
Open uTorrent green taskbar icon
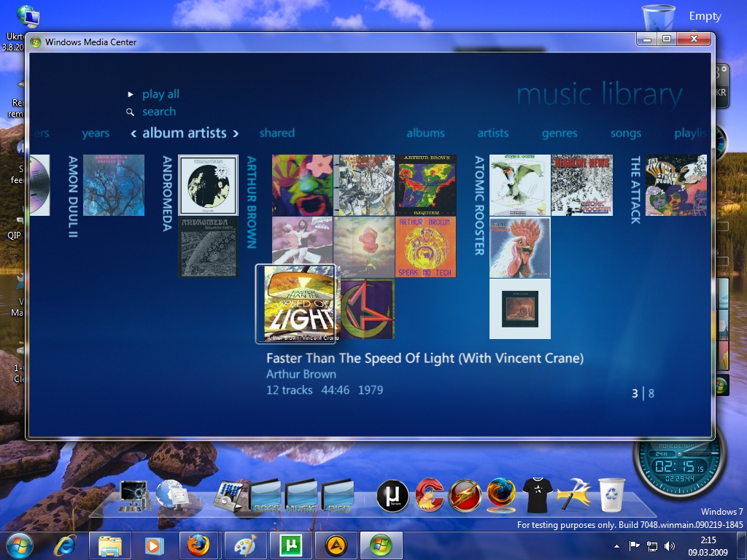click(x=291, y=545)
